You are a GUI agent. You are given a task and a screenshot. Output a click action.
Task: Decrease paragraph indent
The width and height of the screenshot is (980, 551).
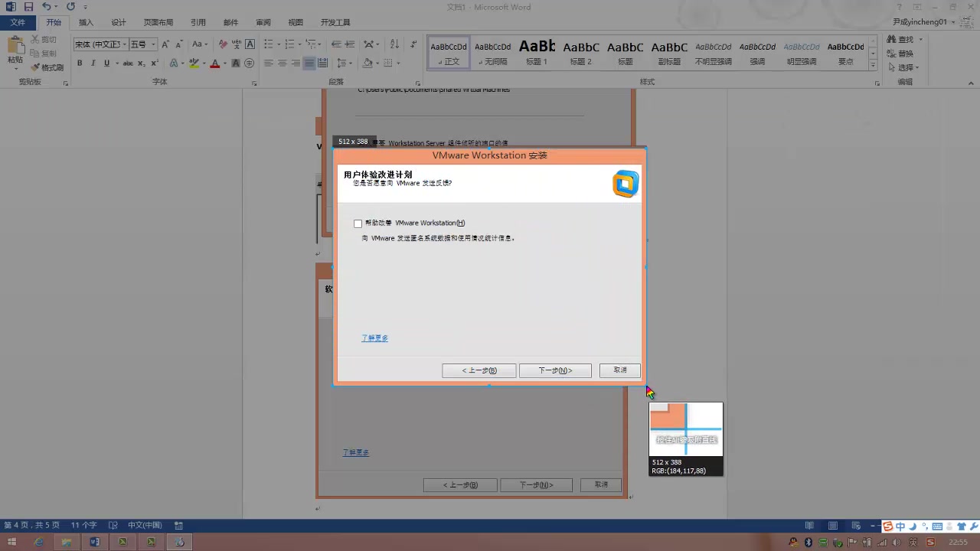tap(335, 44)
